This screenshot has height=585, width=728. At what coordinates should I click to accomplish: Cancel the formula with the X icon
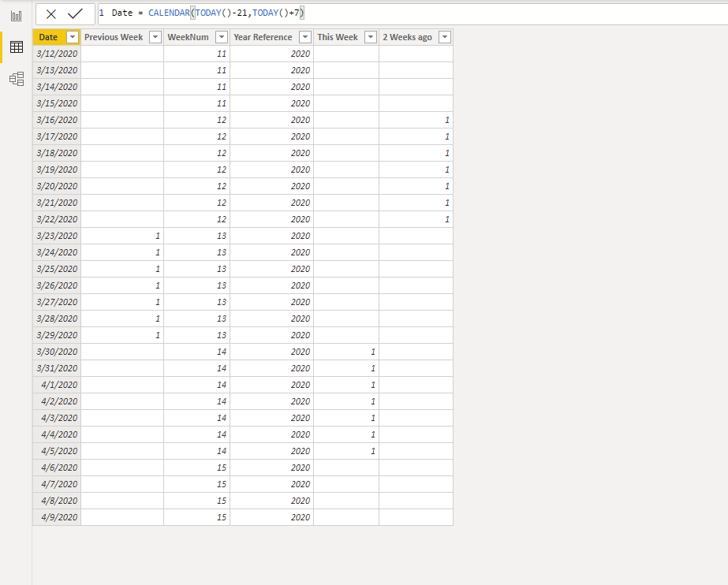click(x=51, y=14)
